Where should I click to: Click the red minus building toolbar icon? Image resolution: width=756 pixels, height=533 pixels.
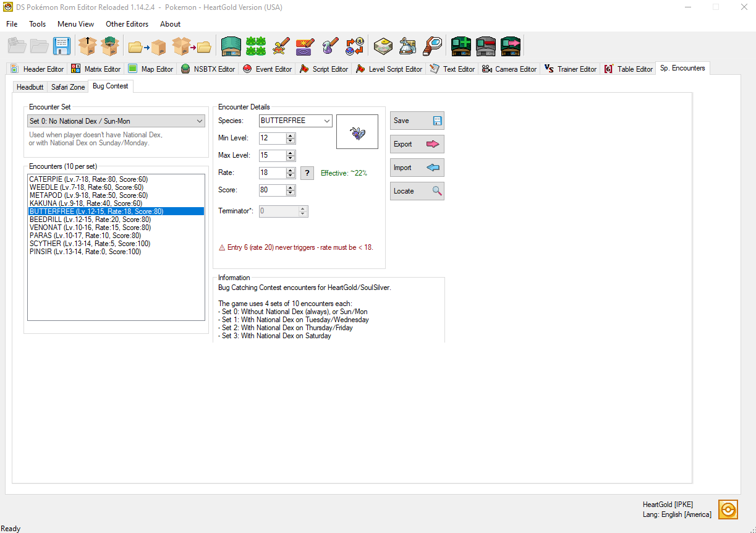[x=485, y=46]
